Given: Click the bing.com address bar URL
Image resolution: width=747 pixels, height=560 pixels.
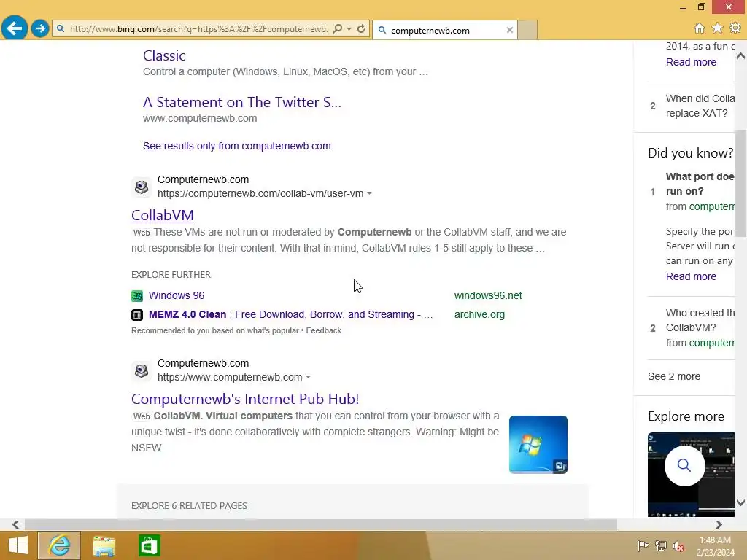Looking at the screenshot, I should pos(198,29).
